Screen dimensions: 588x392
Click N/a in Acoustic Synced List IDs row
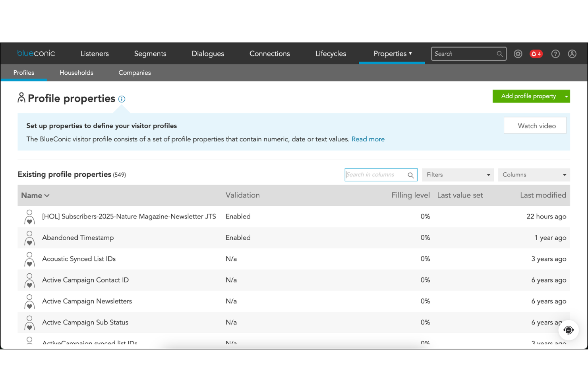point(231,259)
